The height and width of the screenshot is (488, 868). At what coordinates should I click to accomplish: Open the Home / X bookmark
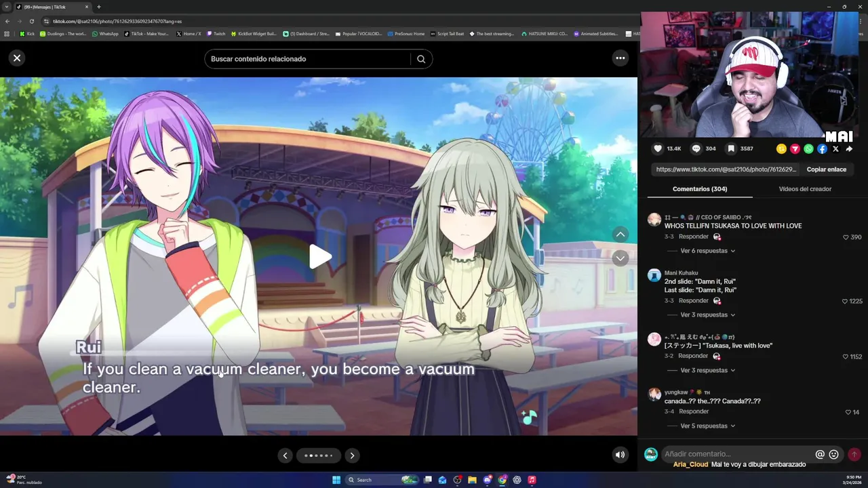(x=189, y=33)
